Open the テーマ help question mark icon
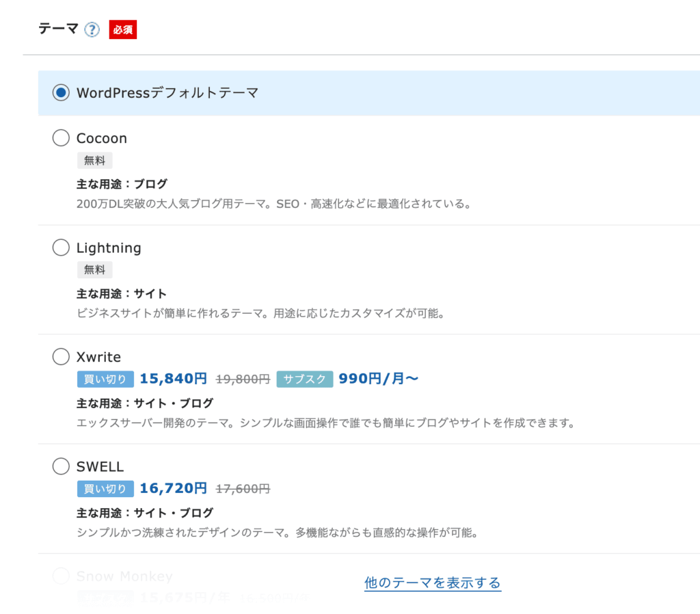This screenshot has width=700, height=614. click(x=92, y=29)
